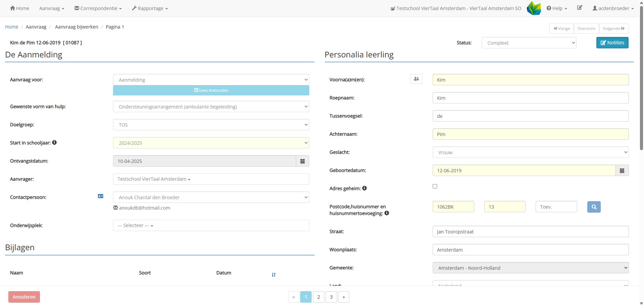The image size is (644, 306).
Task: Click the Volgende navigation button
Action: [x=614, y=29]
